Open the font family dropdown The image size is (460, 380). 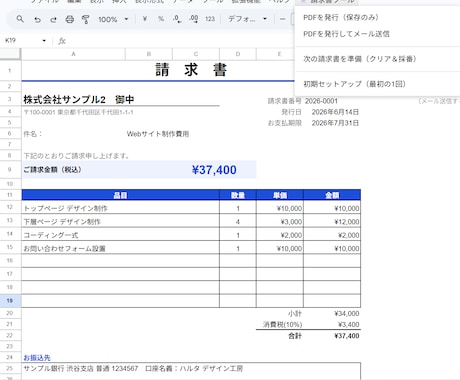click(x=247, y=19)
